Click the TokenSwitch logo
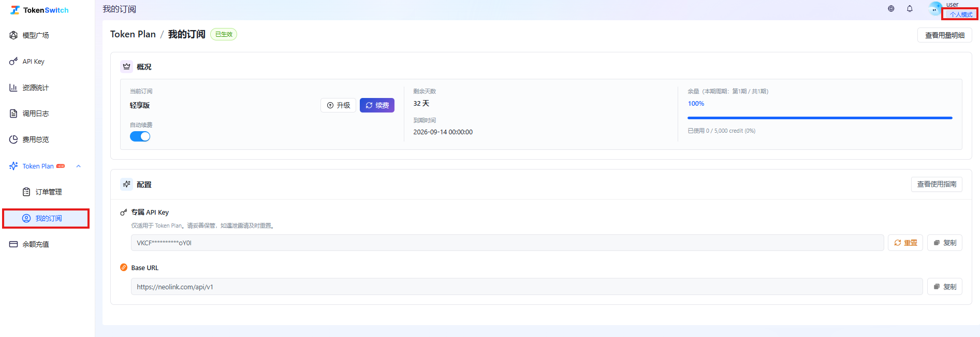The image size is (980, 337). 39,10
